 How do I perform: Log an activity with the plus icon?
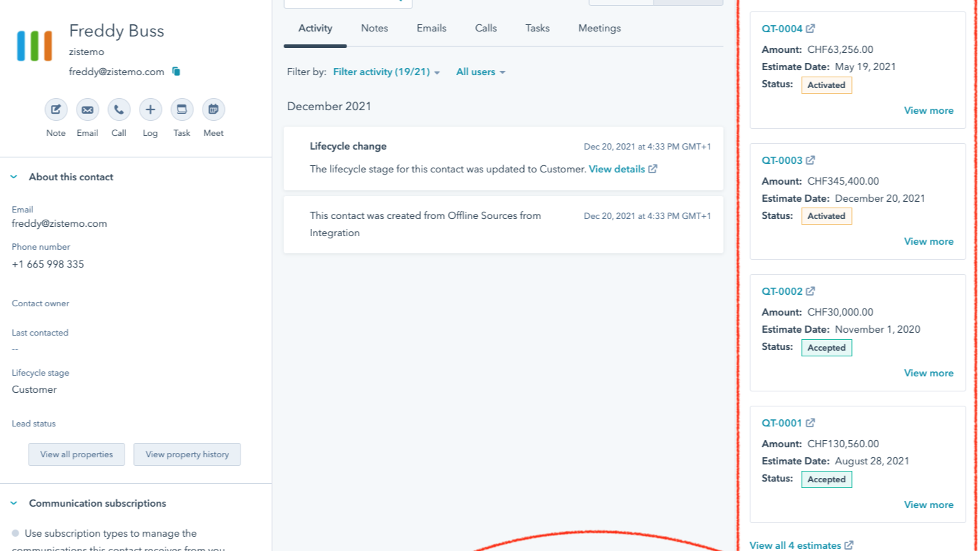point(150,110)
